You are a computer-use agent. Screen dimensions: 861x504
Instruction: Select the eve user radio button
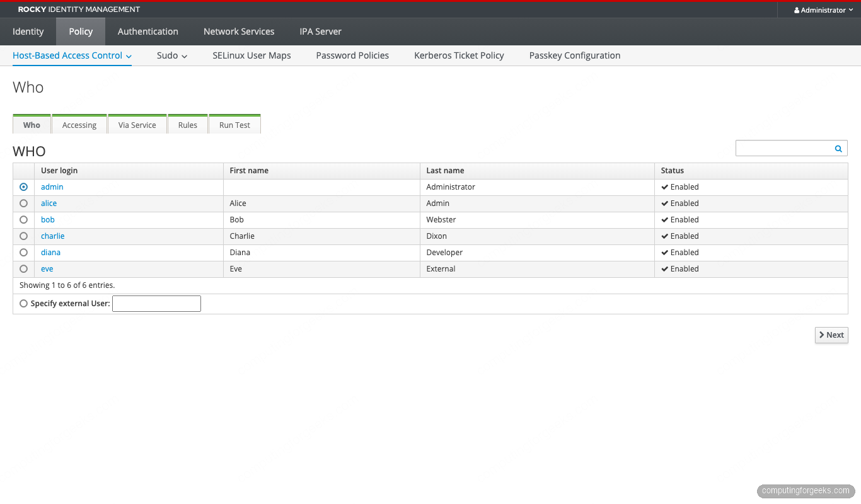24,269
